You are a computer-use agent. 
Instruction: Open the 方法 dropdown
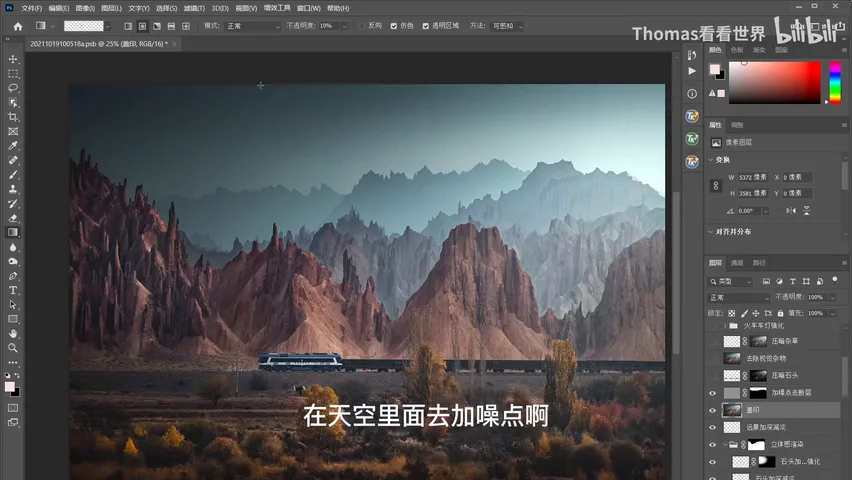point(507,26)
